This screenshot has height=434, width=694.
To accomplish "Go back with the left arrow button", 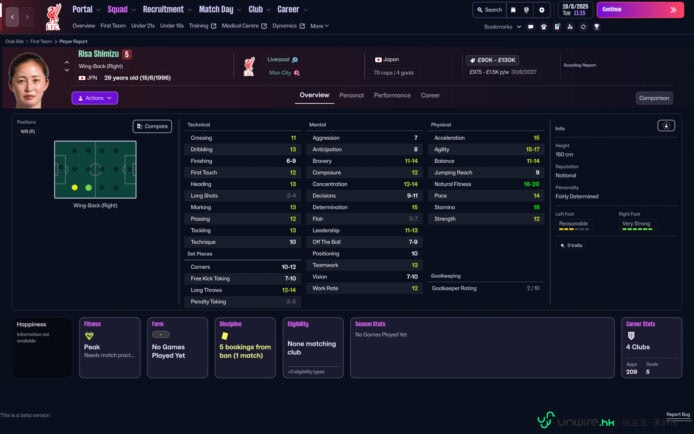I will 12,17.
